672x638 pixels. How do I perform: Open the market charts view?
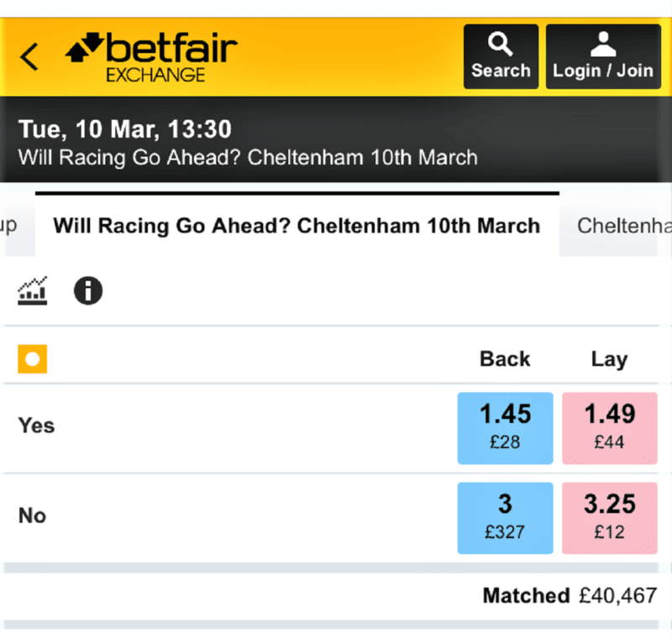click(x=31, y=290)
